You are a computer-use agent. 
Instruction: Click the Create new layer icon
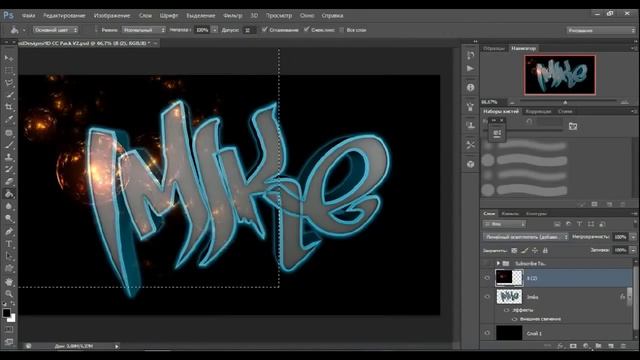[611, 346]
